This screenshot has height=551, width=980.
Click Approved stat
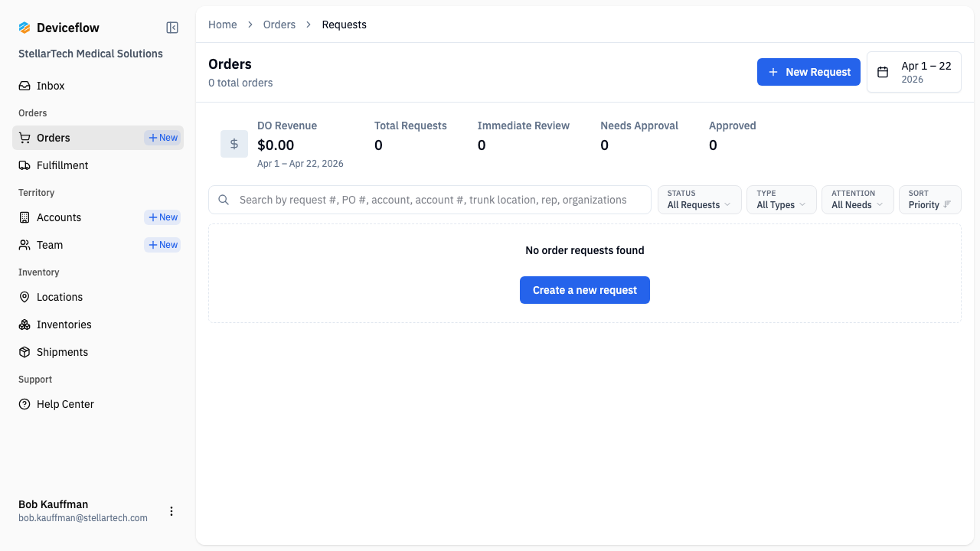pos(733,136)
